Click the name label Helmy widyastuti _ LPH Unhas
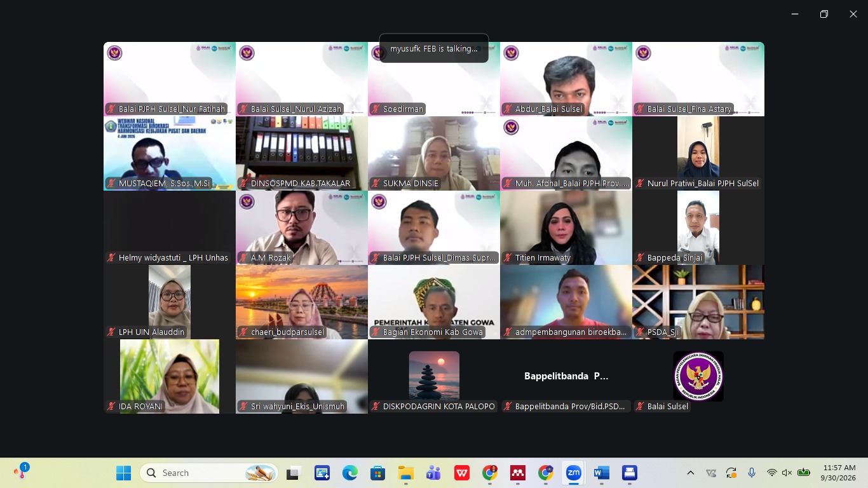 pyautogui.click(x=173, y=257)
